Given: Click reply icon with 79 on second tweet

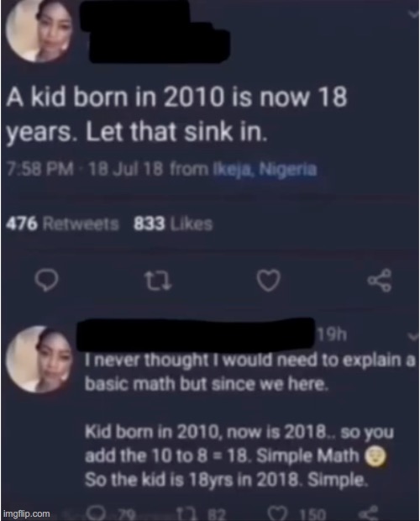Looking at the screenshot, I should pyautogui.click(x=110, y=513).
